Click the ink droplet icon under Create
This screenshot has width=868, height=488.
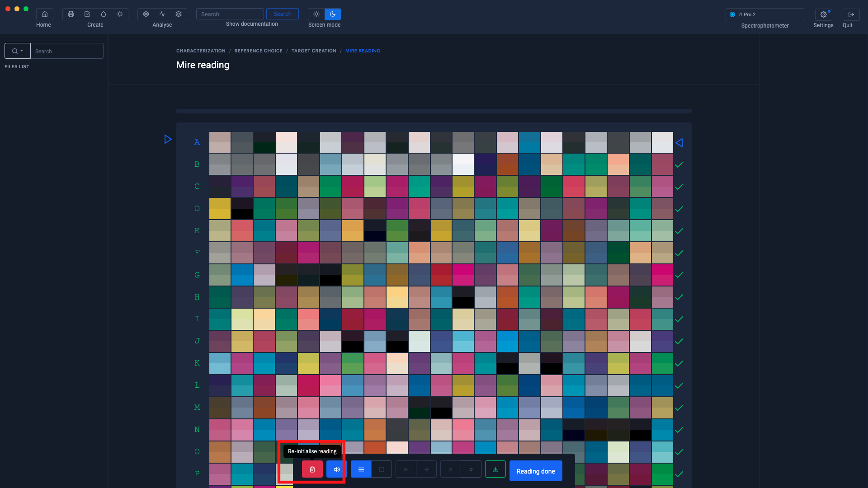104,14
